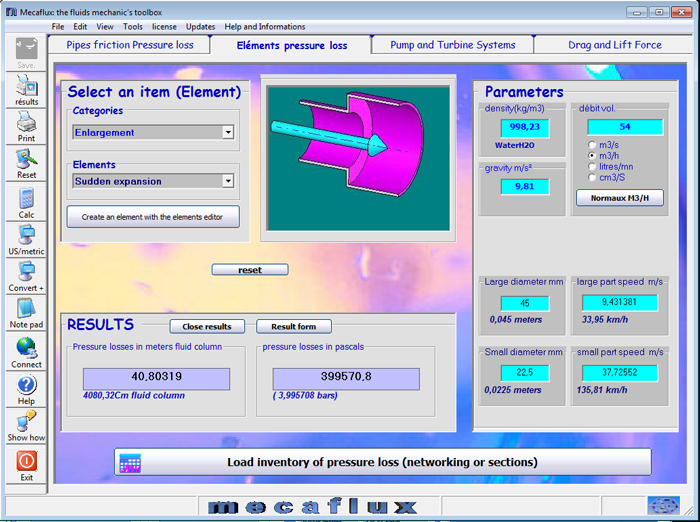Image resolution: width=700 pixels, height=522 pixels.
Task: Switch to Pump and Turbine Systems tab
Action: click(x=453, y=45)
